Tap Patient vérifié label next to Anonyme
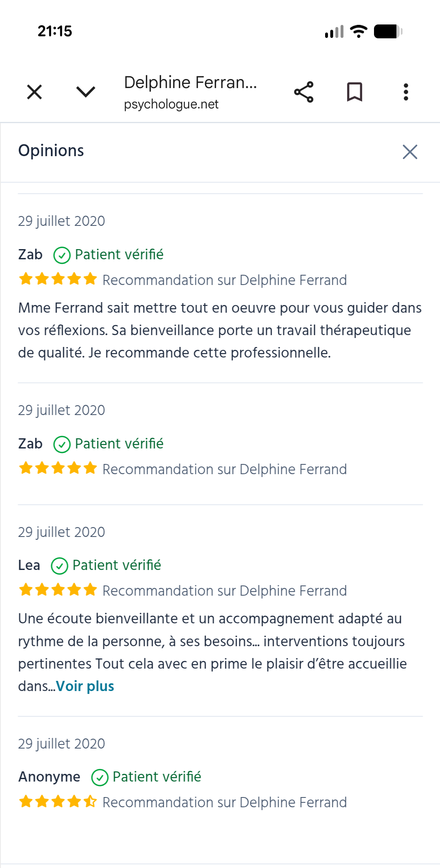The height and width of the screenshot is (868, 440). [157, 777]
